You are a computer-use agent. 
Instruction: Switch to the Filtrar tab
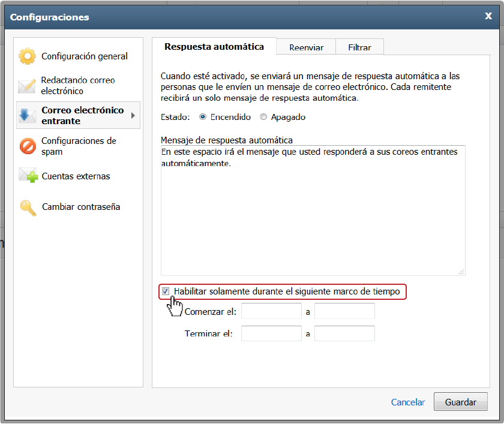point(359,47)
